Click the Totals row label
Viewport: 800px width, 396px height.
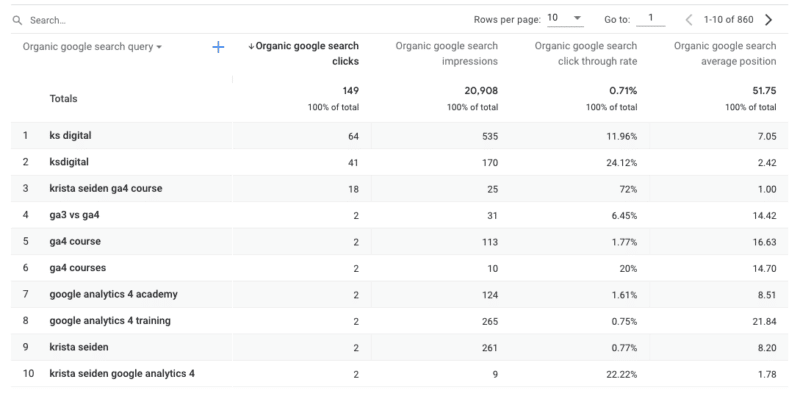click(x=63, y=98)
